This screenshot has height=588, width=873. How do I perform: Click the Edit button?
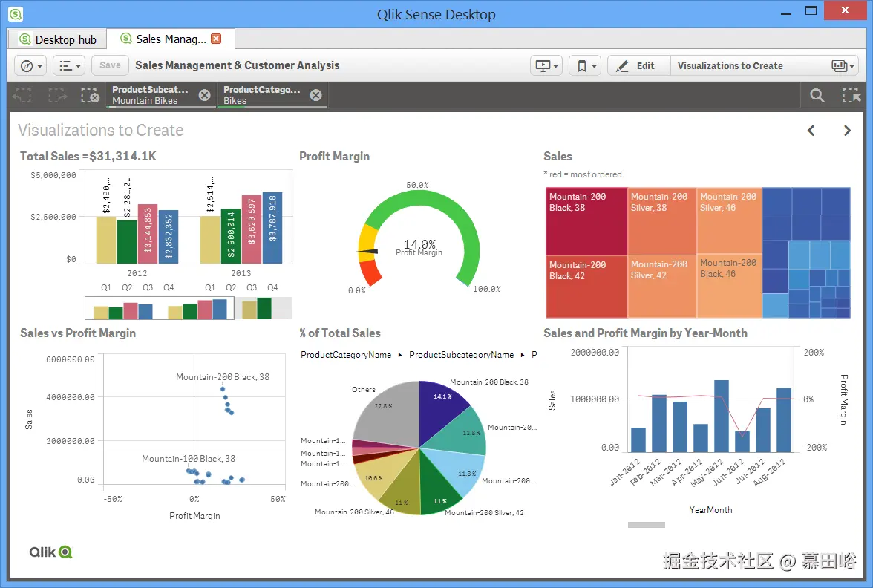tap(638, 65)
